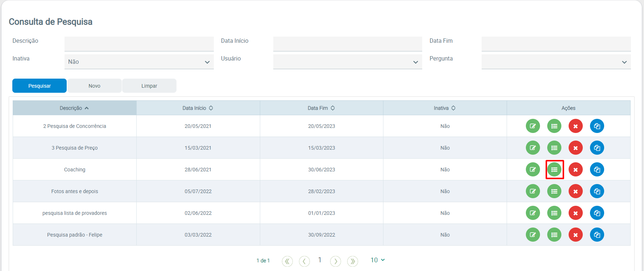Go to next page of results

click(x=336, y=261)
